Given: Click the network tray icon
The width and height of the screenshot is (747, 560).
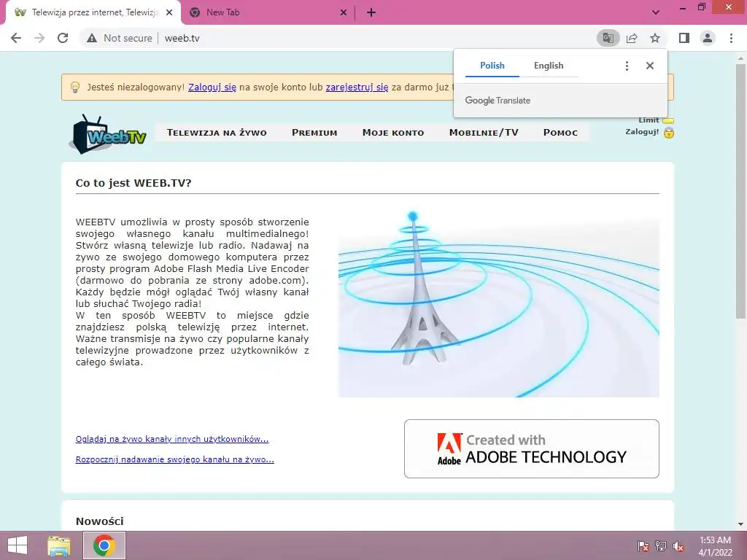Looking at the screenshot, I should point(661,545).
